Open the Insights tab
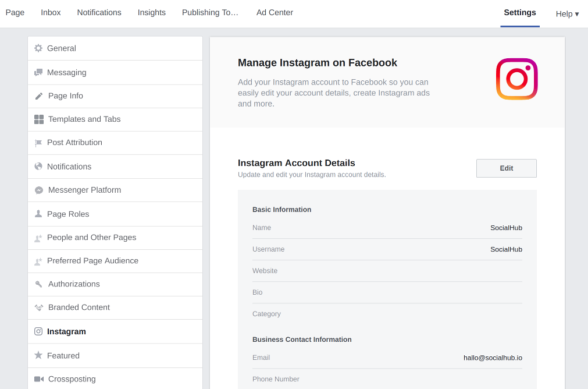This screenshot has width=588, height=389. [x=151, y=13]
